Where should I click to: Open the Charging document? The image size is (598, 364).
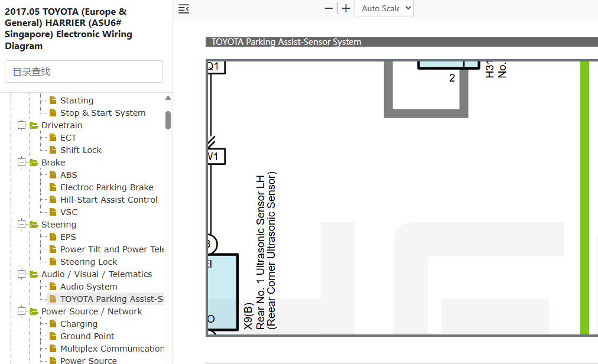click(x=79, y=324)
